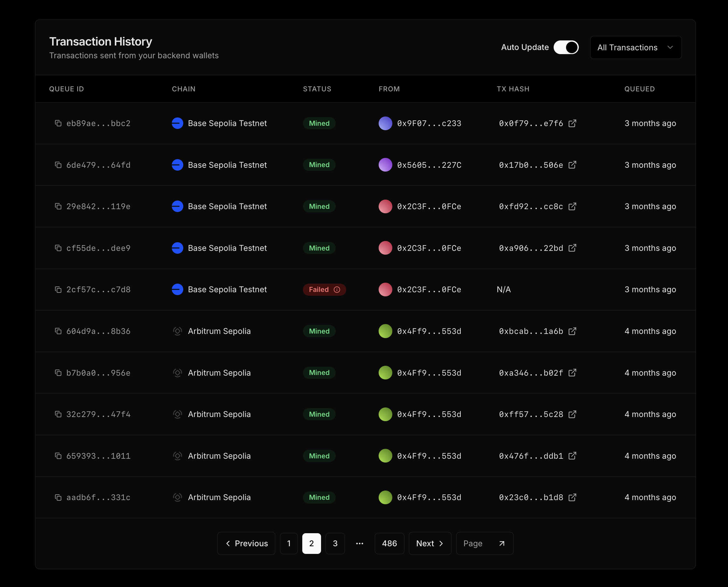Image resolution: width=728 pixels, height=587 pixels.
Task: Click the pagination ellipsis
Action: [360, 543]
